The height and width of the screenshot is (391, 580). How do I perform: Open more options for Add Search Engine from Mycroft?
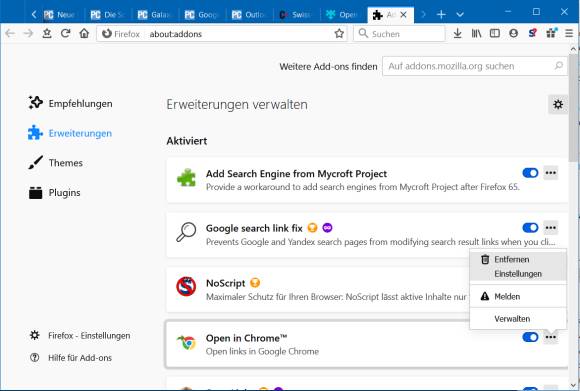tap(550, 173)
